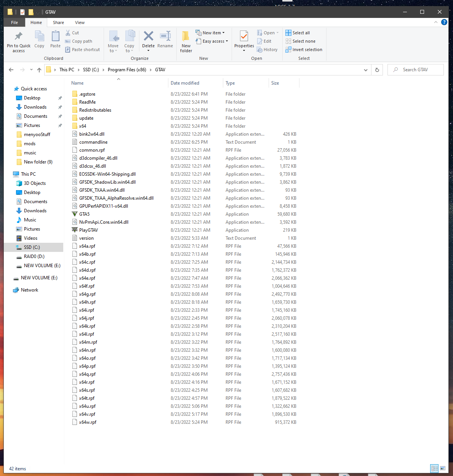Screen dimensions: 453x476
Task: Switch to the Share ribbon tab
Action: (x=58, y=22)
